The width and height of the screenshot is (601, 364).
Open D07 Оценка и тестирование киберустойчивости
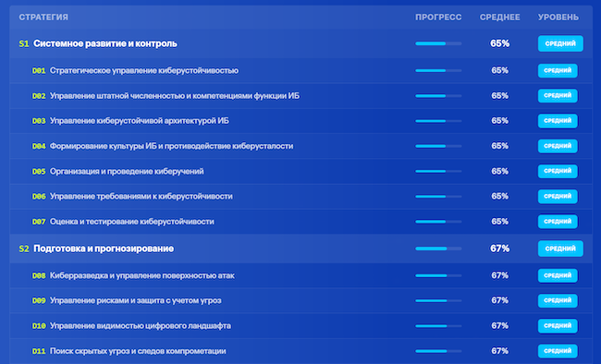coord(300,222)
